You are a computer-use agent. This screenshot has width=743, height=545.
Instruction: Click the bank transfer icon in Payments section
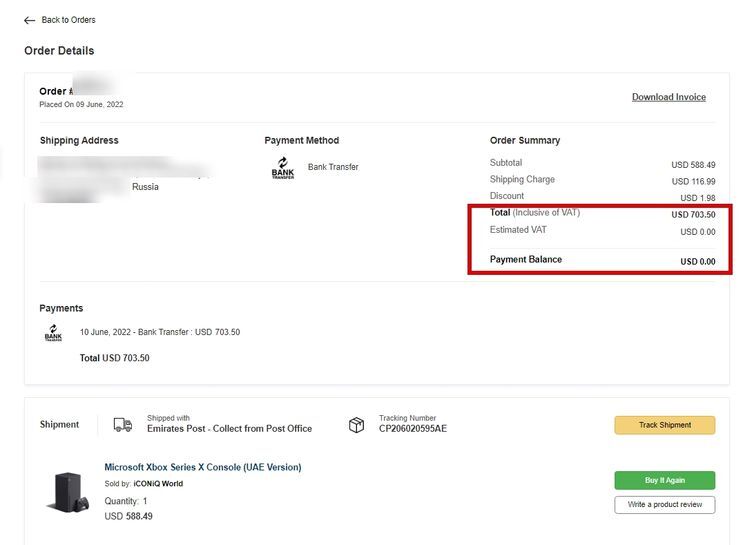pos(53,333)
